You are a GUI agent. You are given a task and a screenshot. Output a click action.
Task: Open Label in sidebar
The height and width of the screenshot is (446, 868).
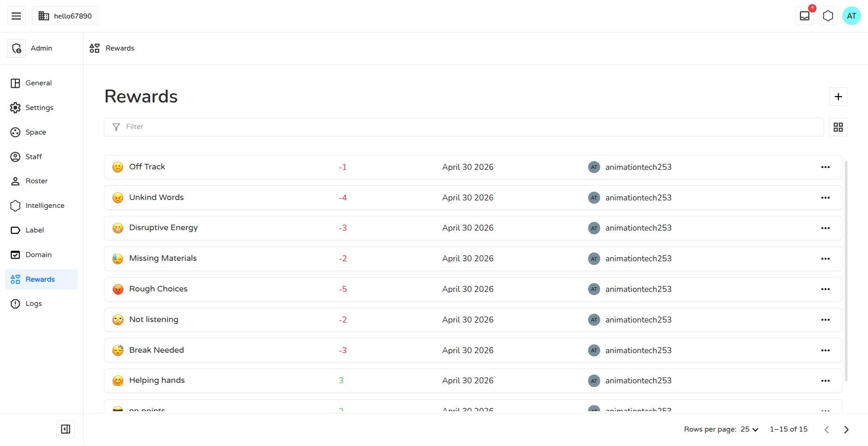tap(41, 230)
